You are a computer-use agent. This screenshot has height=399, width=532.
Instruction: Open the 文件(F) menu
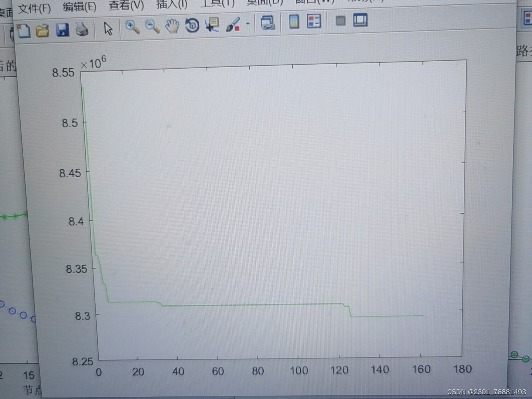(34, 8)
